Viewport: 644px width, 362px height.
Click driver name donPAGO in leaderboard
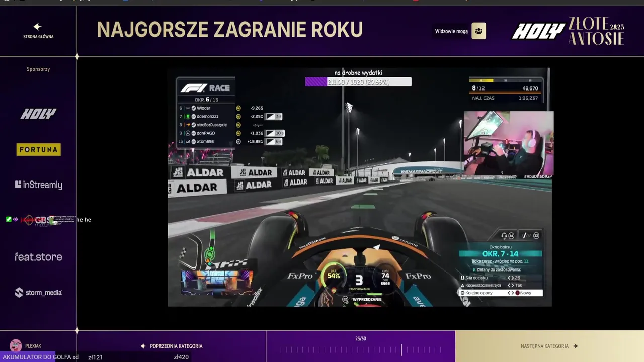[206, 133]
